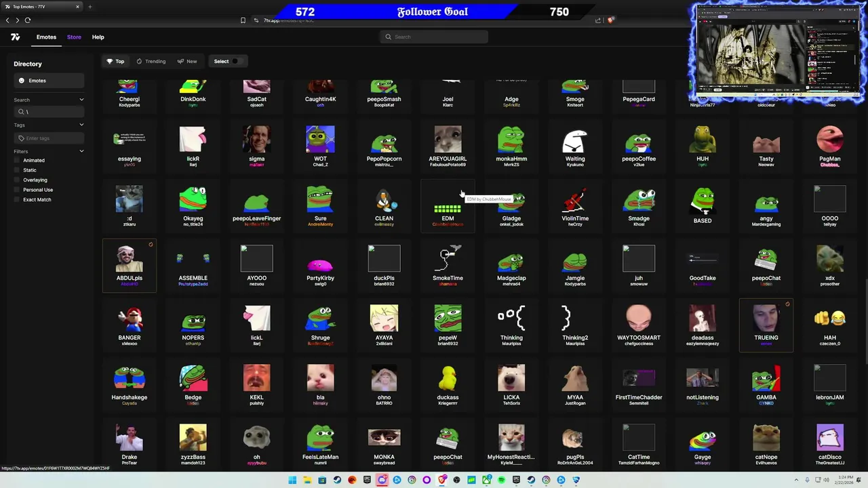Image resolution: width=868 pixels, height=488 pixels.
Task: Reload the browser page
Action: click(x=28, y=20)
